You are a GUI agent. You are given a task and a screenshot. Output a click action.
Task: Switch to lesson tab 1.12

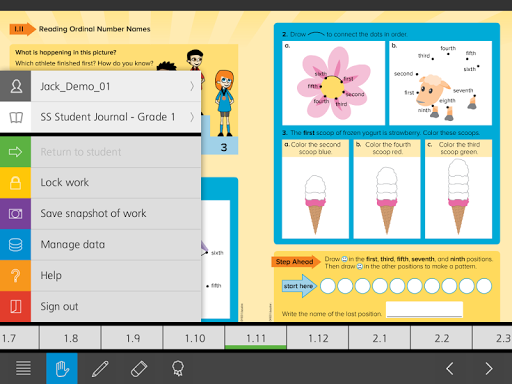tap(318, 338)
